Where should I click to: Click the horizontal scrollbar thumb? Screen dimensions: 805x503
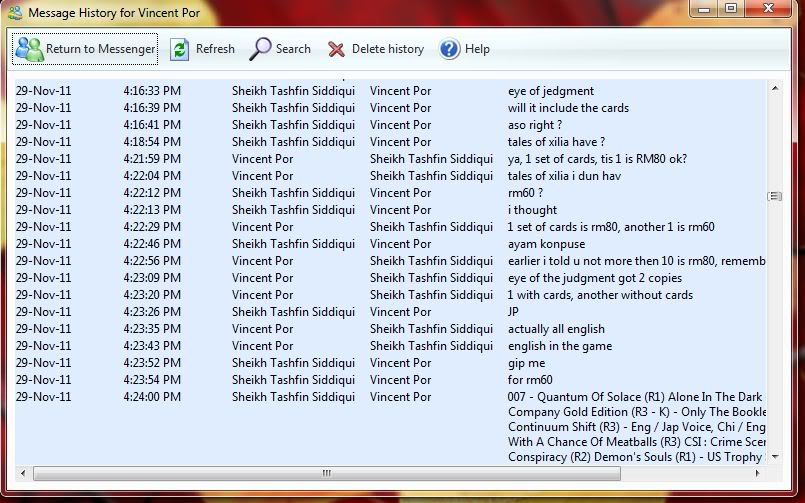[325, 474]
